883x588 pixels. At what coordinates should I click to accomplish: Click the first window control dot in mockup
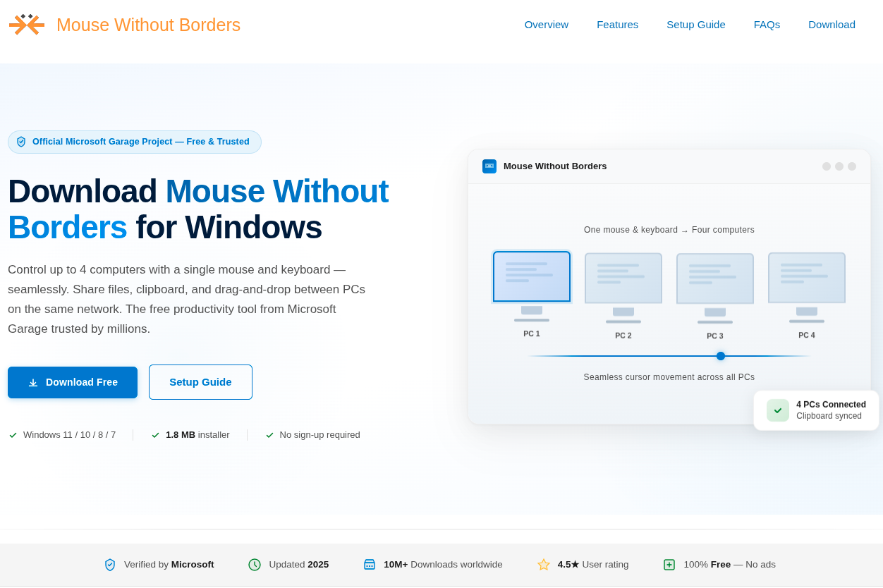[827, 166]
